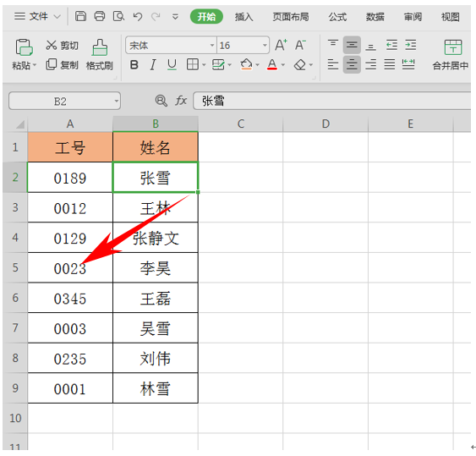Open the font size dropdown showing 16
Screen dimensions: 476x456
coord(265,46)
